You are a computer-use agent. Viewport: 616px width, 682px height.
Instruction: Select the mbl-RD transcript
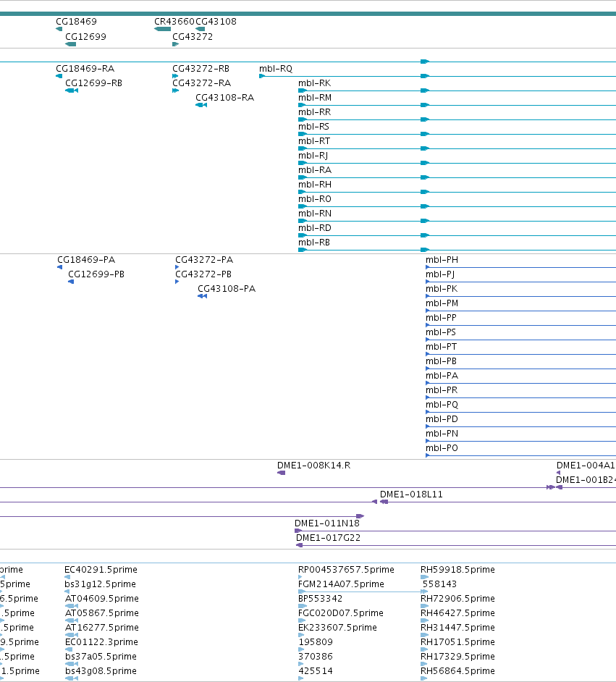(315, 227)
